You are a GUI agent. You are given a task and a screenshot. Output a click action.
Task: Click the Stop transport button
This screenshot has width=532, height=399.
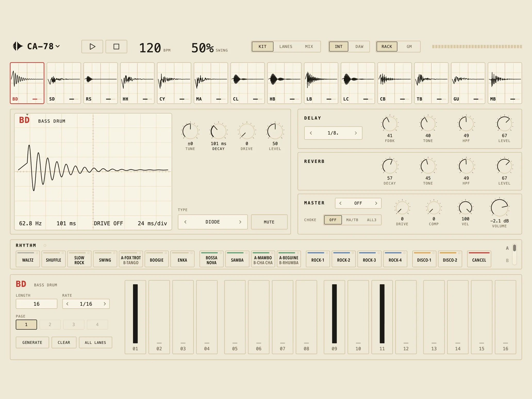click(116, 47)
